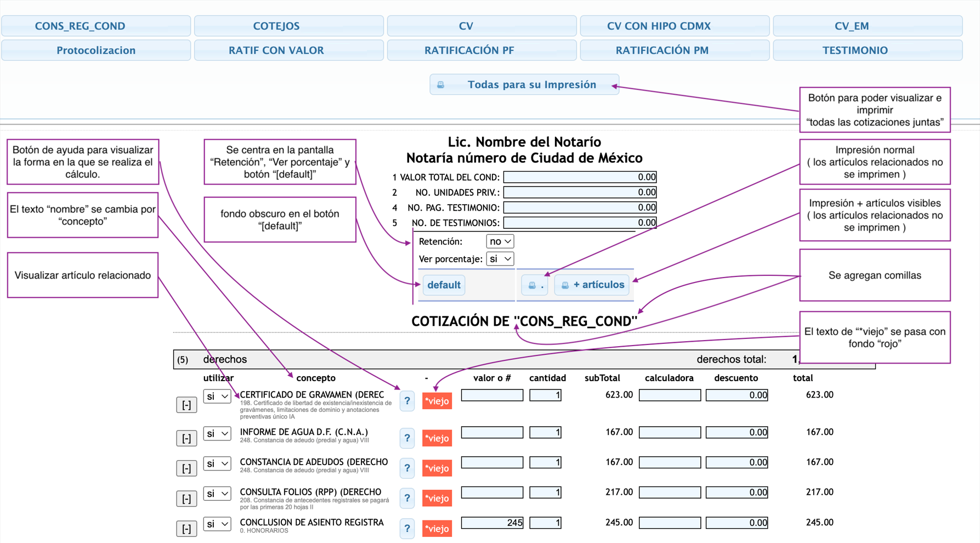Screen dimensions: 980x543
Task: Click NO. PAG. TESTIMONIO input field
Action: [x=580, y=207]
